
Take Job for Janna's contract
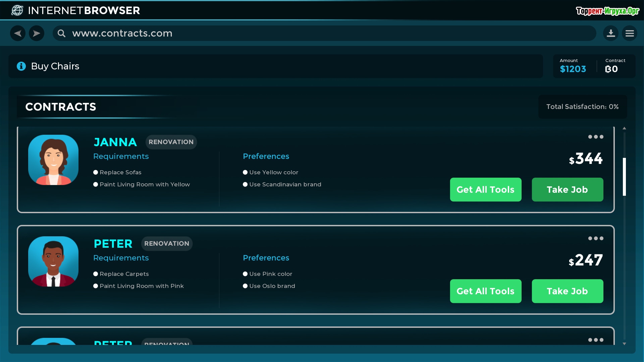coord(567,190)
